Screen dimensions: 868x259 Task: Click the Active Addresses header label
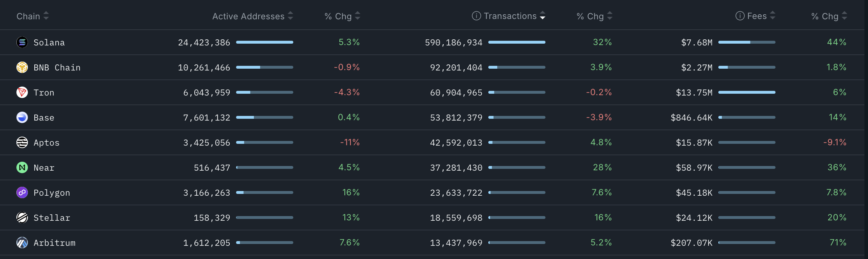248,16
